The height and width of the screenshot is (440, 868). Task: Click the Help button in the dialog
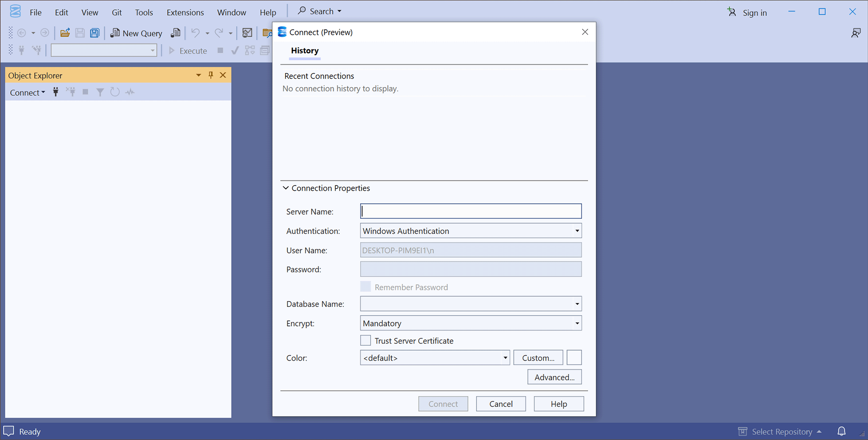coord(559,404)
